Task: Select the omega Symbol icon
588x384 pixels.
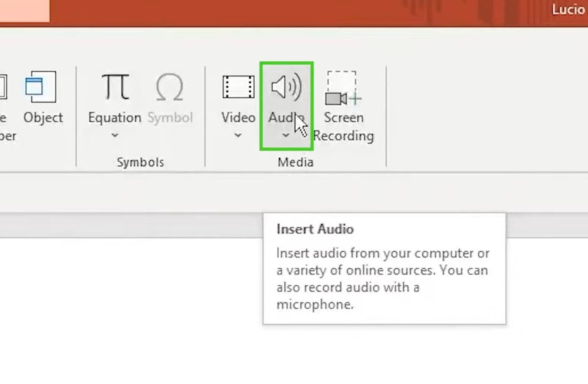Action: click(x=169, y=87)
